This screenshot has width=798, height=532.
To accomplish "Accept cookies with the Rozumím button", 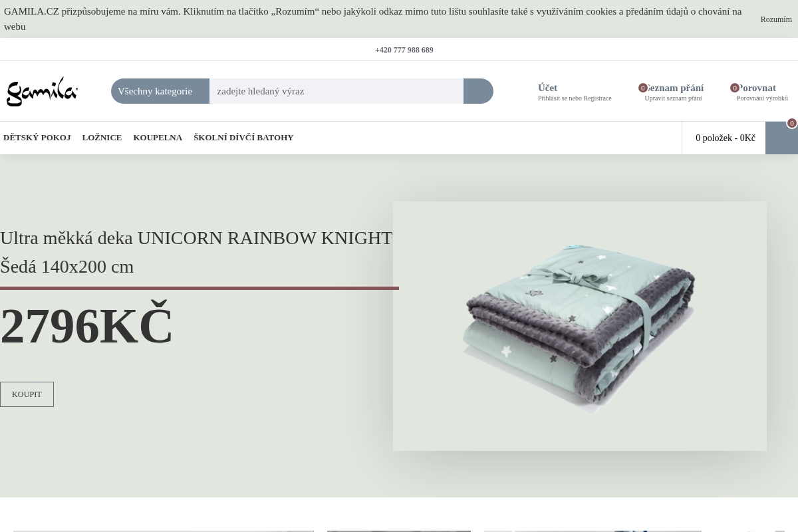I will pos(776,19).
